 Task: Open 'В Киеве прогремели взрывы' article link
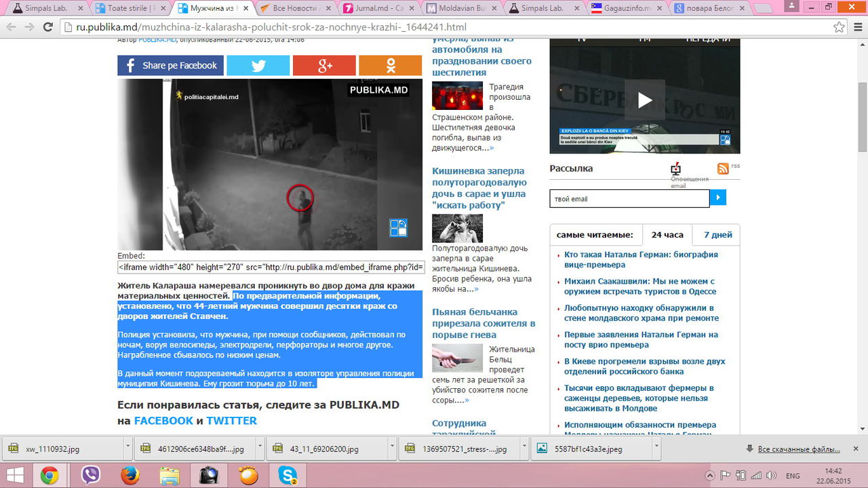coord(645,366)
